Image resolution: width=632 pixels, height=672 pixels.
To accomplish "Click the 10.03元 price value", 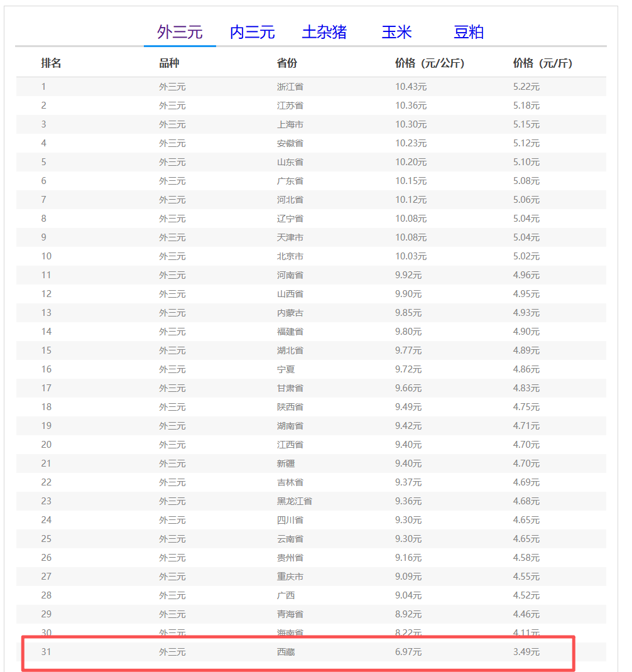I will [x=411, y=256].
